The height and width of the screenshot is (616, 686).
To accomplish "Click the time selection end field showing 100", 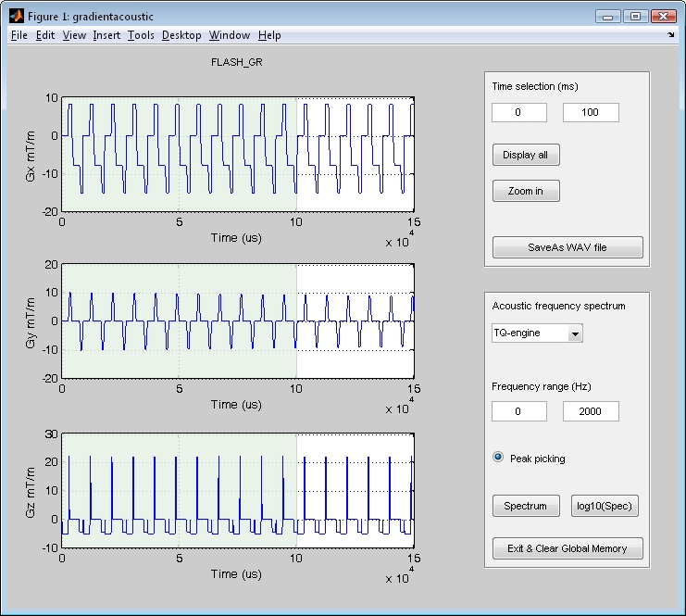I will tap(591, 112).
